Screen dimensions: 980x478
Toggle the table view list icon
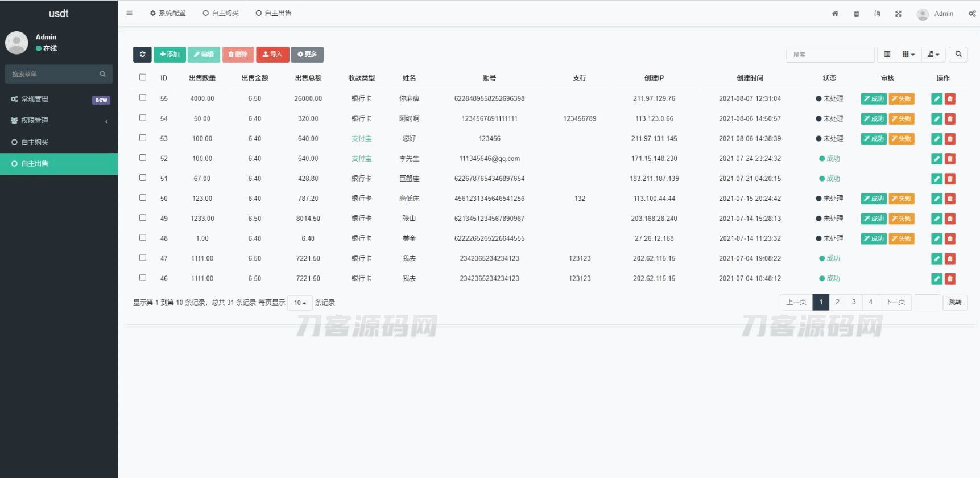point(887,55)
